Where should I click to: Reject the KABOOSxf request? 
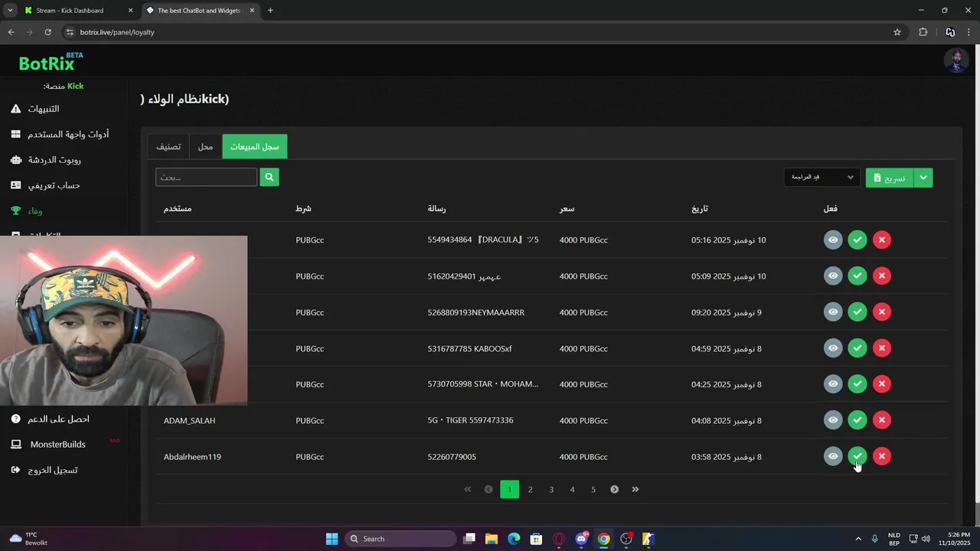[x=882, y=347]
